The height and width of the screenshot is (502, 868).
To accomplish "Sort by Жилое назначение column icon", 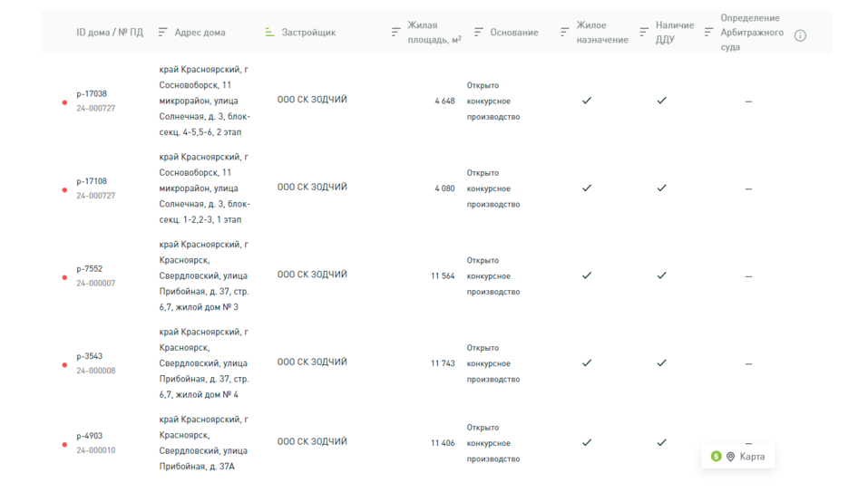I will click(x=564, y=33).
